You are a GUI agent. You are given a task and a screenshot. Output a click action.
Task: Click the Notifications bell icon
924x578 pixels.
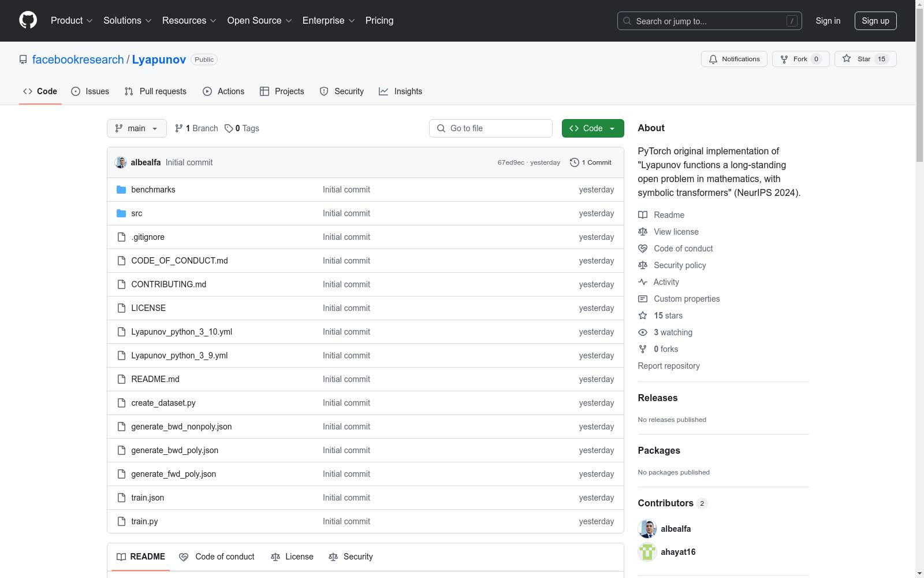(x=713, y=59)
